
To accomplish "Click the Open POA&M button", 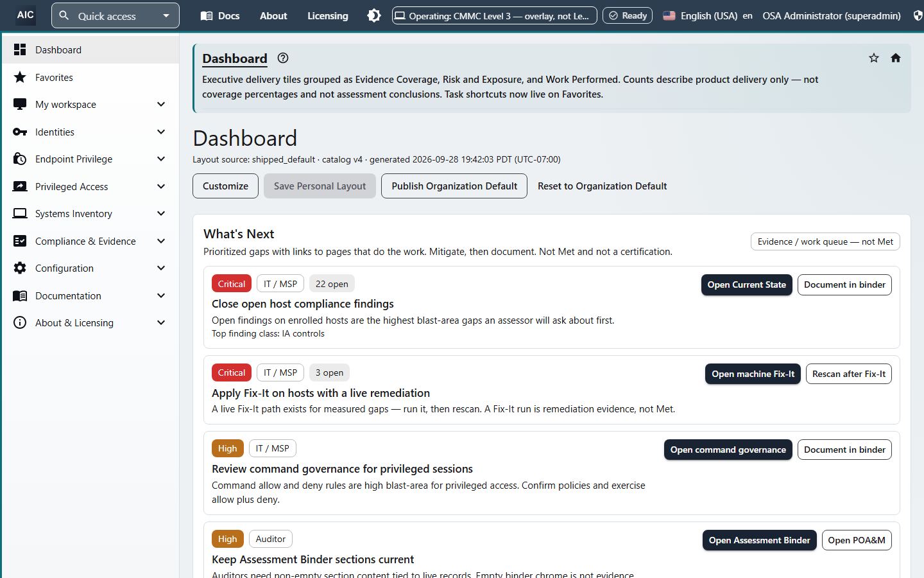I will (x=857, y=540).
